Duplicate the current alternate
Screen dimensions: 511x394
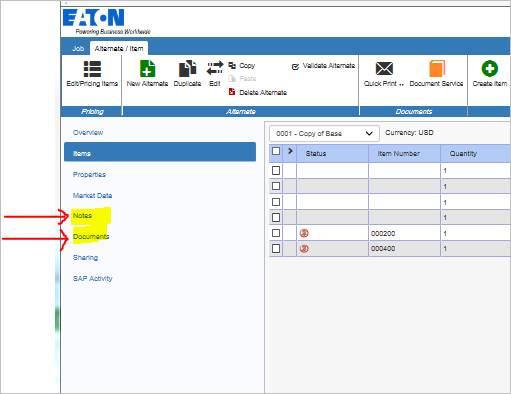click(x=187, y=74)
